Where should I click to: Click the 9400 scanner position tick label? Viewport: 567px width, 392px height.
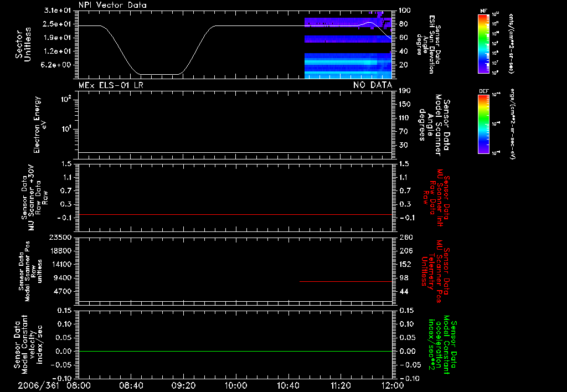coord(62,278)
